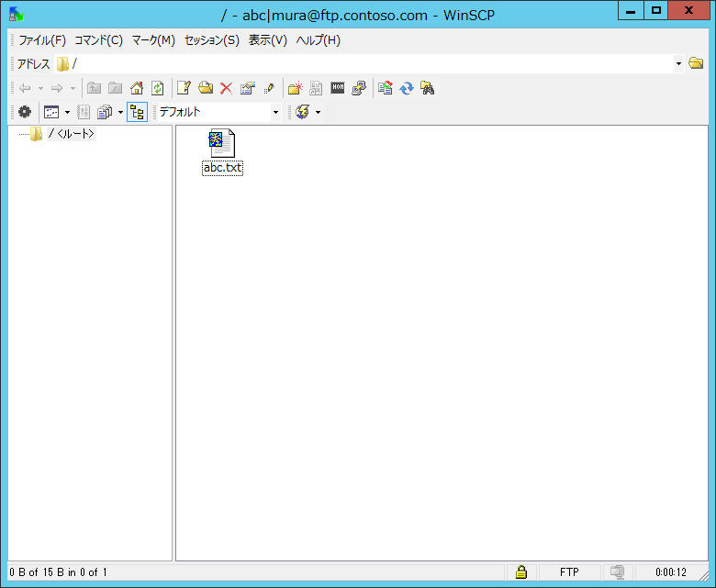
Task: Go forward with the right arrow button
Action: coord(57,88)
